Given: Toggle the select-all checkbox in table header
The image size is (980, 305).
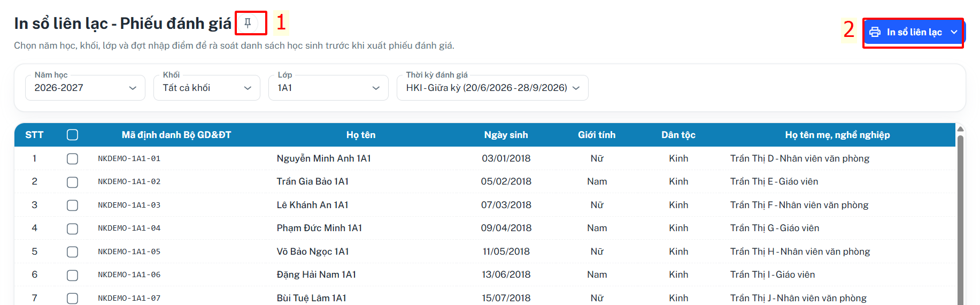Looking at the screenshot, I should pos(73,135).
